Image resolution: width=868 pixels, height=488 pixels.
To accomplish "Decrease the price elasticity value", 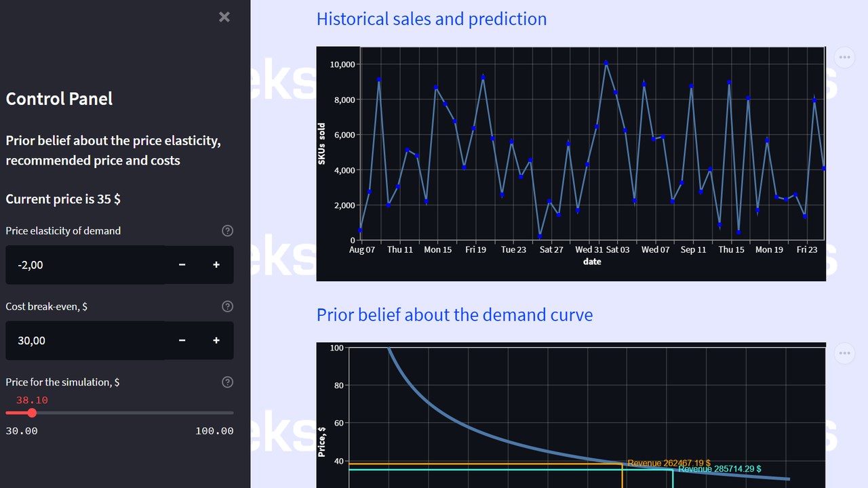I will (182, 265).
